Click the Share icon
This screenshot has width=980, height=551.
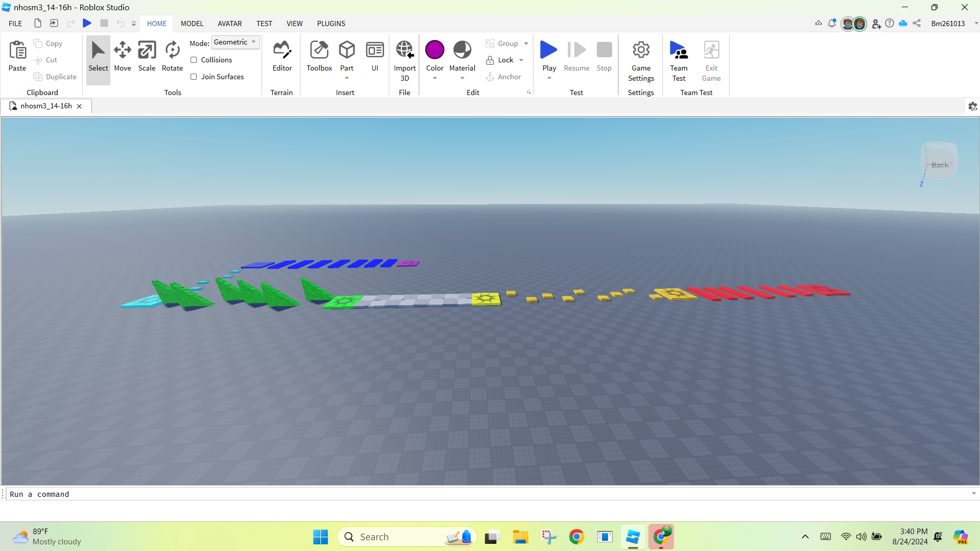[x=917, y=24]
